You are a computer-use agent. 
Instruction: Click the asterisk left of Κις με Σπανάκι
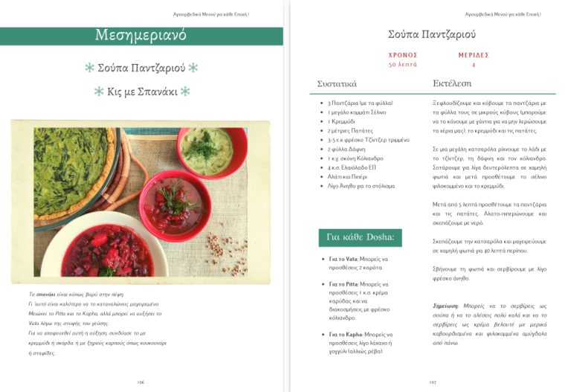(98, 92)
